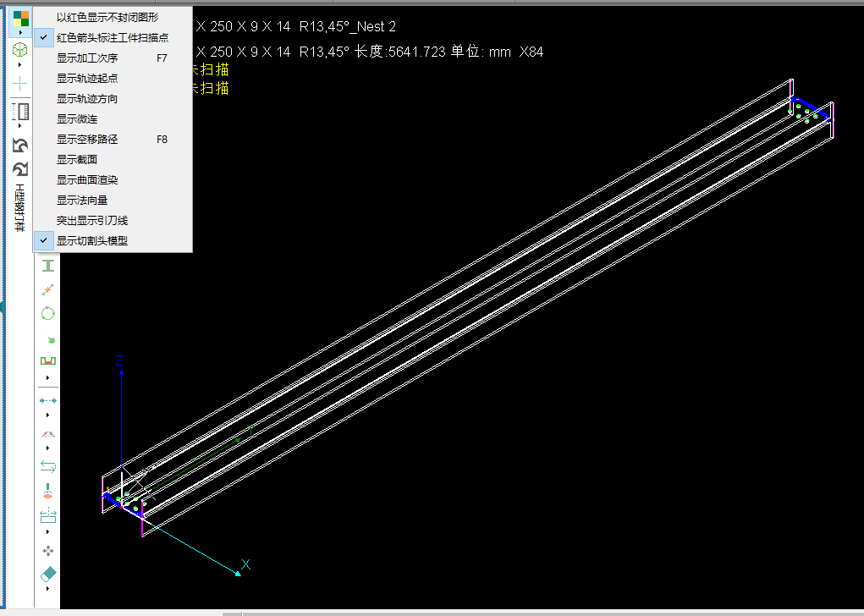864x616 pixels.
Task: Expand arrow below green slot icon
Action: pos(48,378)
